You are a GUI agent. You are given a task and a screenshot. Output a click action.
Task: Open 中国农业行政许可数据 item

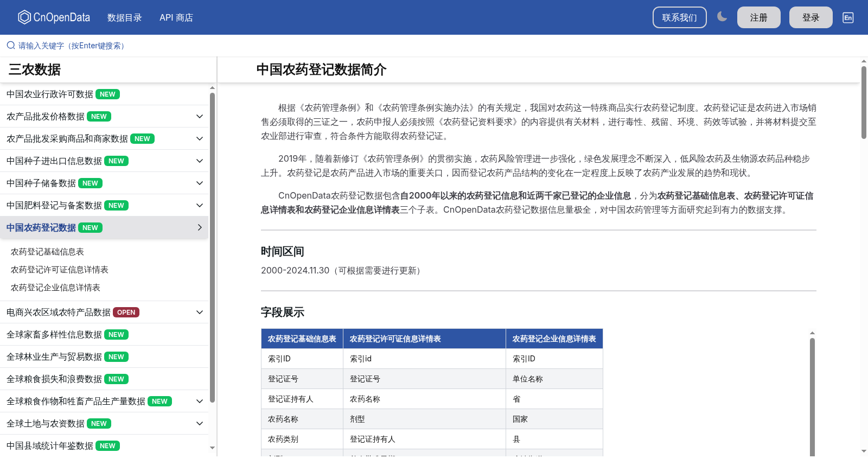click(x=104, y=94)
